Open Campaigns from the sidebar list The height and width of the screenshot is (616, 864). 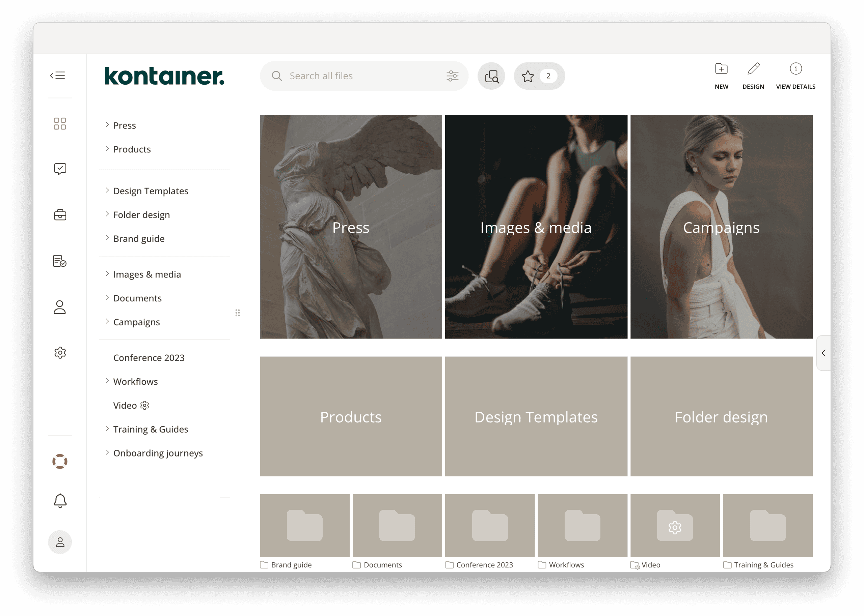click(136, 322)
